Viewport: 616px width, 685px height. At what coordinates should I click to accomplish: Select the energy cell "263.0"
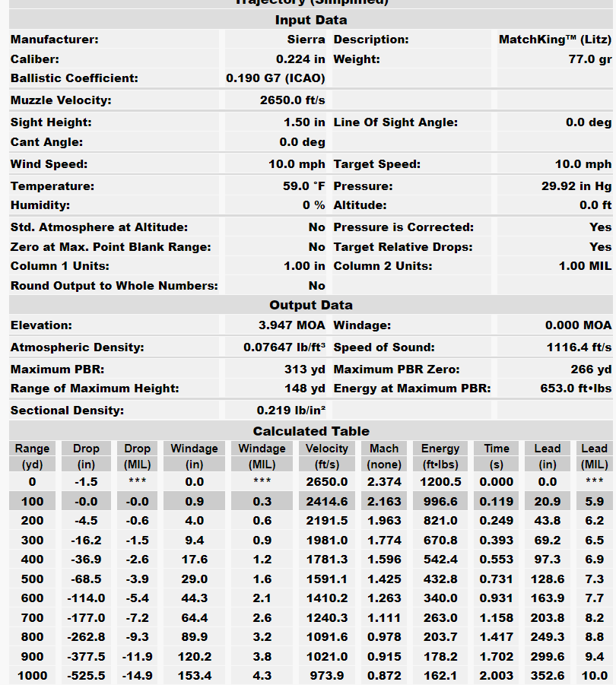pos(440,618)
